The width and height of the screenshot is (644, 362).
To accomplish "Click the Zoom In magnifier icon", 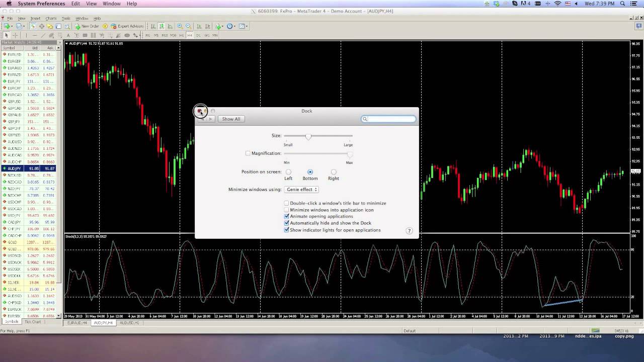I will tap(180, 26).
